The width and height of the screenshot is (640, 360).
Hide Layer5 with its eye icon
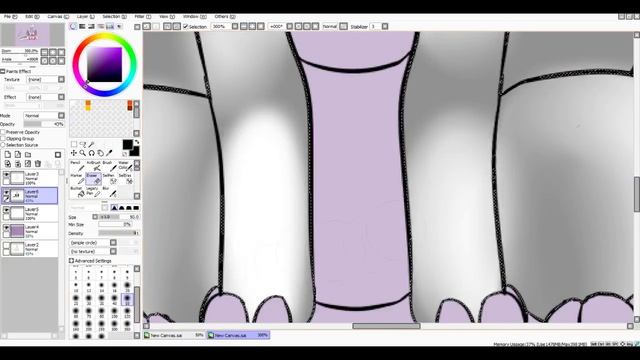tap(6, 210)
